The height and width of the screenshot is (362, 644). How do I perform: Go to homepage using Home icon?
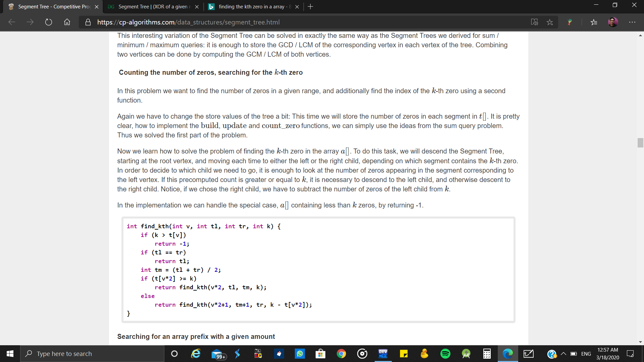point(67,22)
